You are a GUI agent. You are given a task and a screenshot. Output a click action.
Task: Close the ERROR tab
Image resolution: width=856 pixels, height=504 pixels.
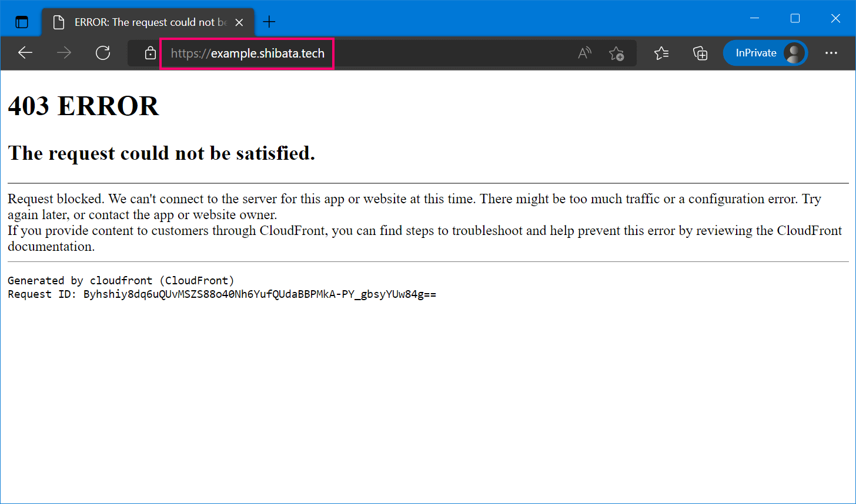[239, 22]
